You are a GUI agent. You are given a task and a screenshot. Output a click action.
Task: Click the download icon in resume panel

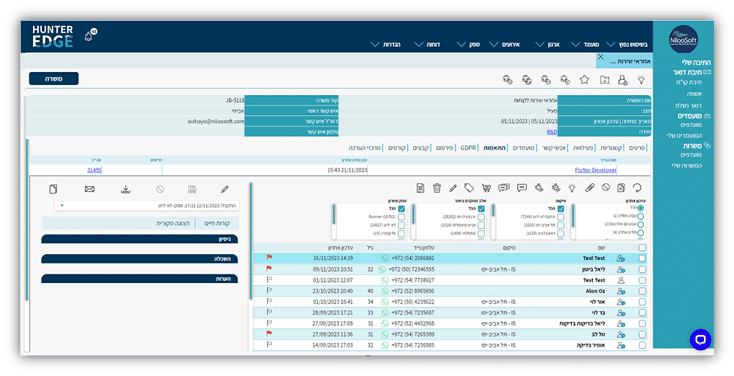pyautogui.click(x=125, y=189)
